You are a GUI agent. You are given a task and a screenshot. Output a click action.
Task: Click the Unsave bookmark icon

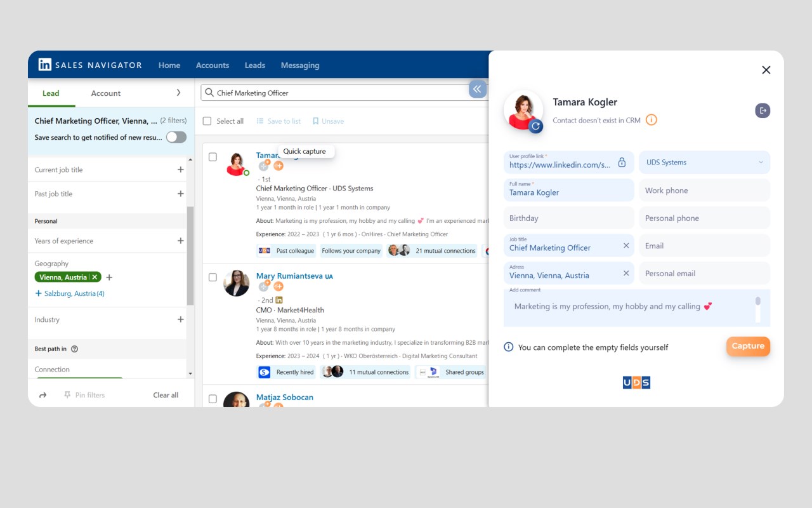[315, 121]
